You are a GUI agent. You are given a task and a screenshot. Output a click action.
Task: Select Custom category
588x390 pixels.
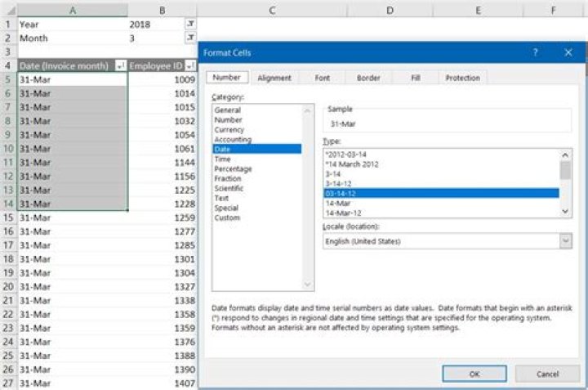pyautogui.click(x=257, y=217)
